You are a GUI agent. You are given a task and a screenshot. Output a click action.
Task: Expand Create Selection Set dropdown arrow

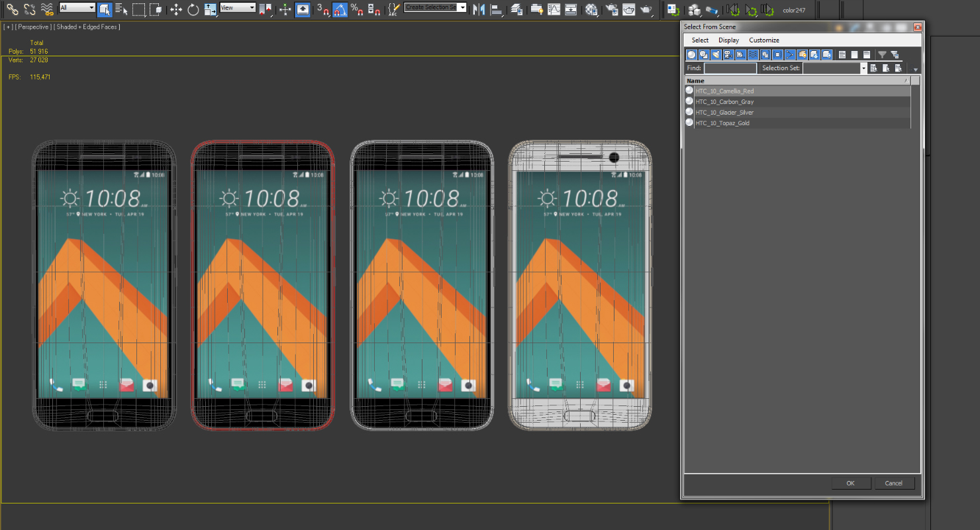click(x=462, y=8)
